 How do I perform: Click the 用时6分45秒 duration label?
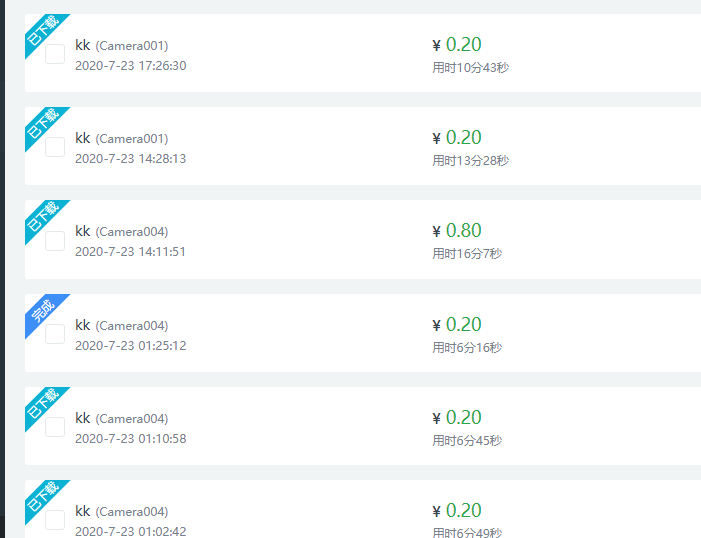tap(467, 441)
